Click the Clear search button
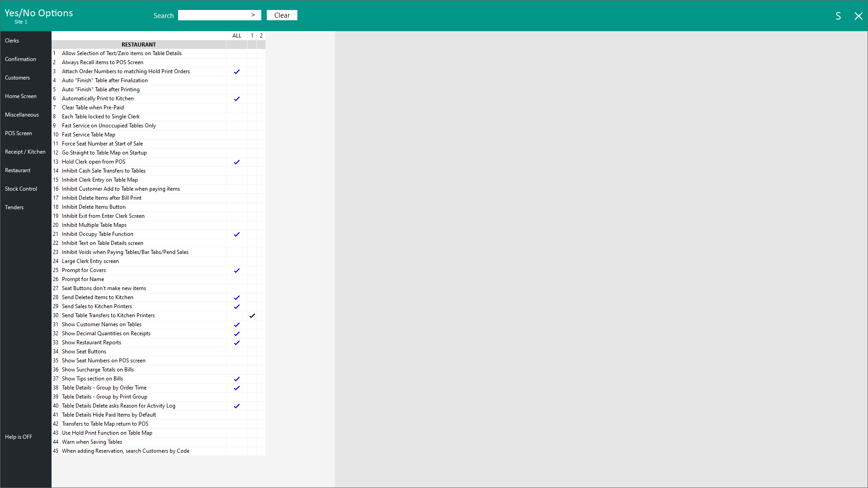This screenshot has width=868, height=488. [x=282, y=15]
